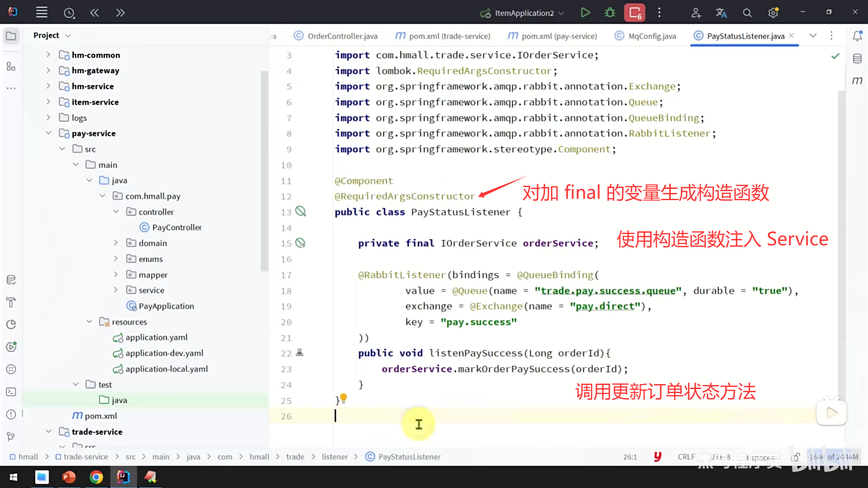Open the Maven tool window icon

tap(857, 81)
